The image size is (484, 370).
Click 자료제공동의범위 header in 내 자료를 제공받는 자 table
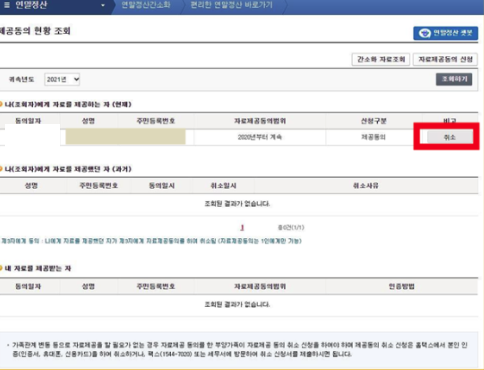coord(260,286)
